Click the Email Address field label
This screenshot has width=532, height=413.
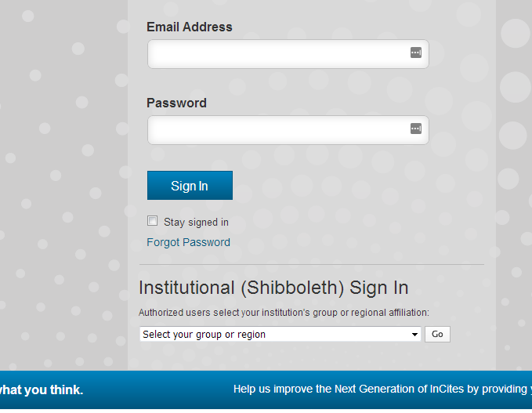click(x=190, y=27)
